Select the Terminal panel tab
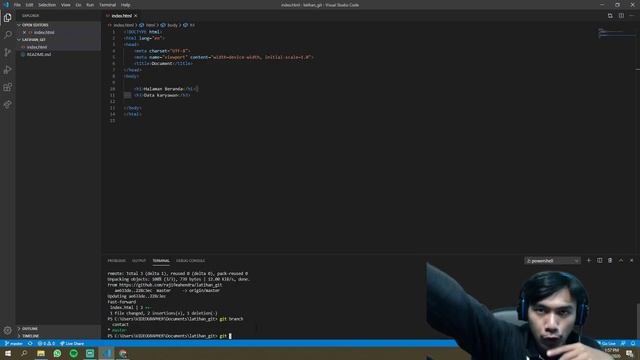The image size is (640, 360). pos(161,260)
